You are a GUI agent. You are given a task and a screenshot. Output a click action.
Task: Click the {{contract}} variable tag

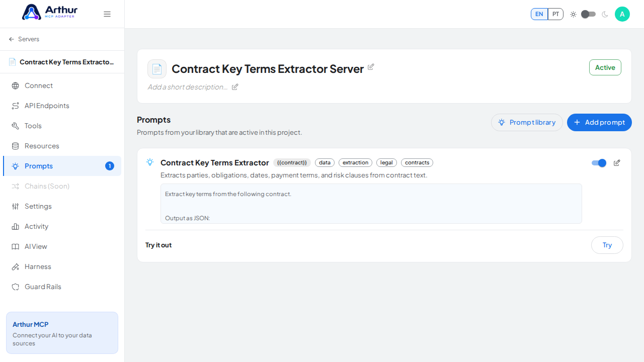click(x=292, y=163)
